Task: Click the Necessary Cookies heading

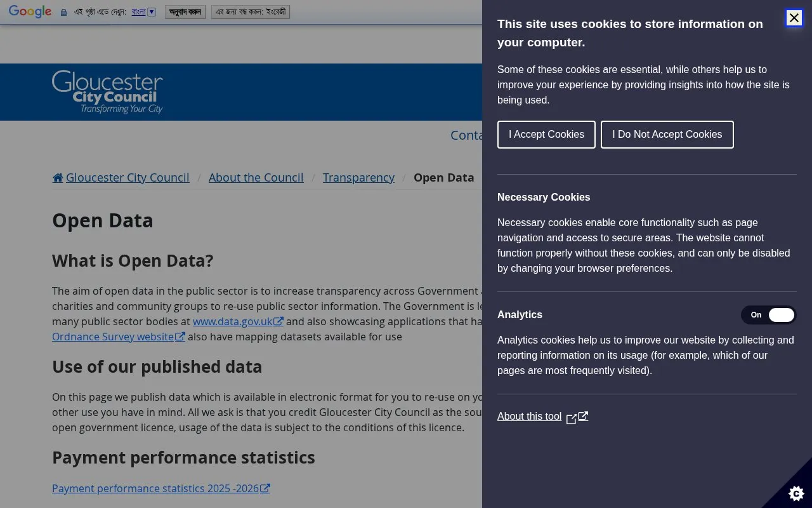Action: 544,197
